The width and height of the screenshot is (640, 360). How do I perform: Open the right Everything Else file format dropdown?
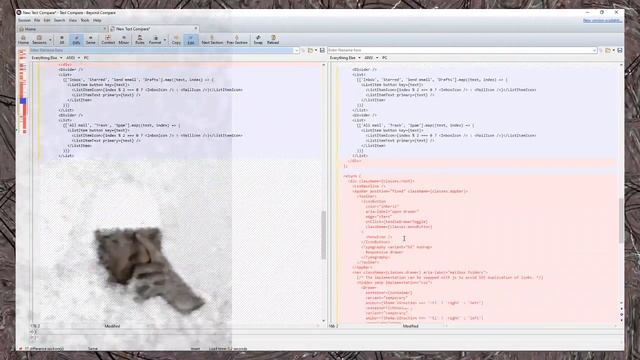pos(345,58)
